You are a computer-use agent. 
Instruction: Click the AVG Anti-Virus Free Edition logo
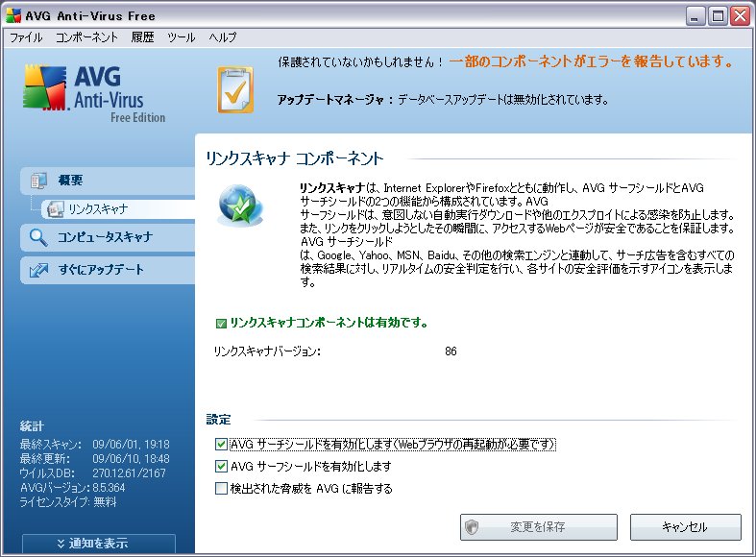point(94,93)
